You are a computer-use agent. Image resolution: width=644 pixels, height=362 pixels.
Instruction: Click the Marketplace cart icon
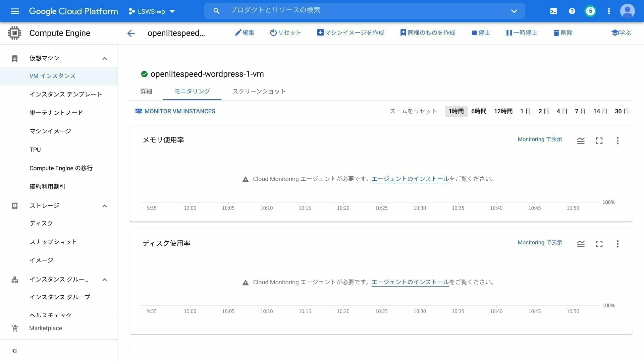[15, 328]
